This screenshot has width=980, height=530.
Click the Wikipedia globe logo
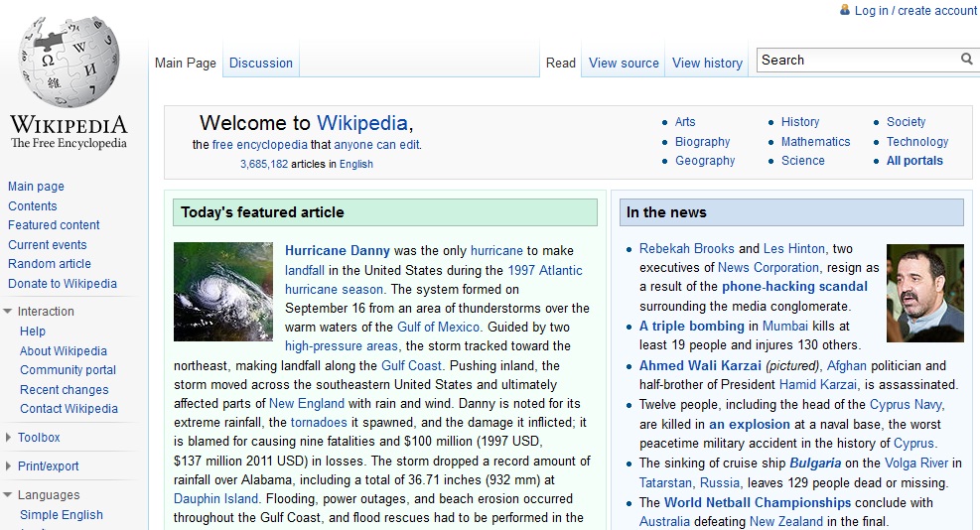[69, 62]
